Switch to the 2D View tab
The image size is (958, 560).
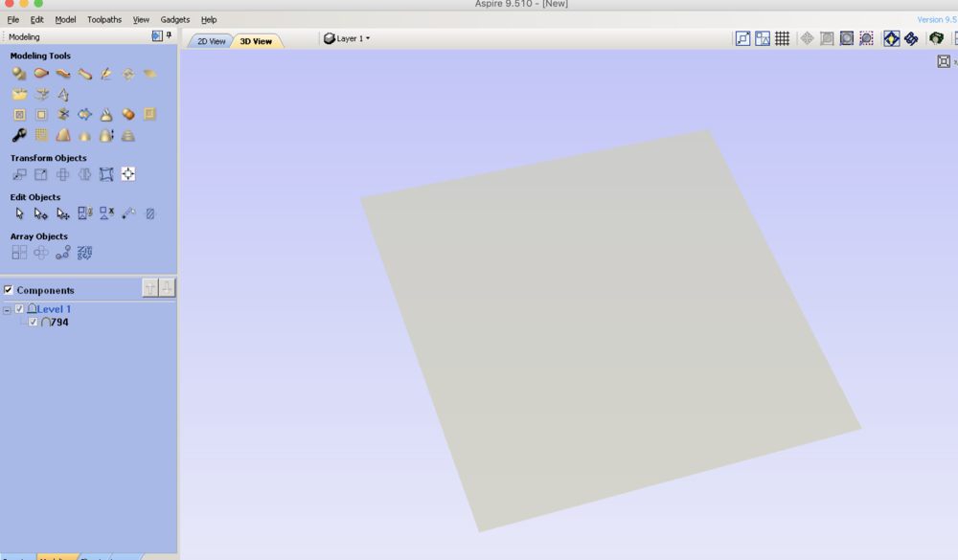click(211, 41)
